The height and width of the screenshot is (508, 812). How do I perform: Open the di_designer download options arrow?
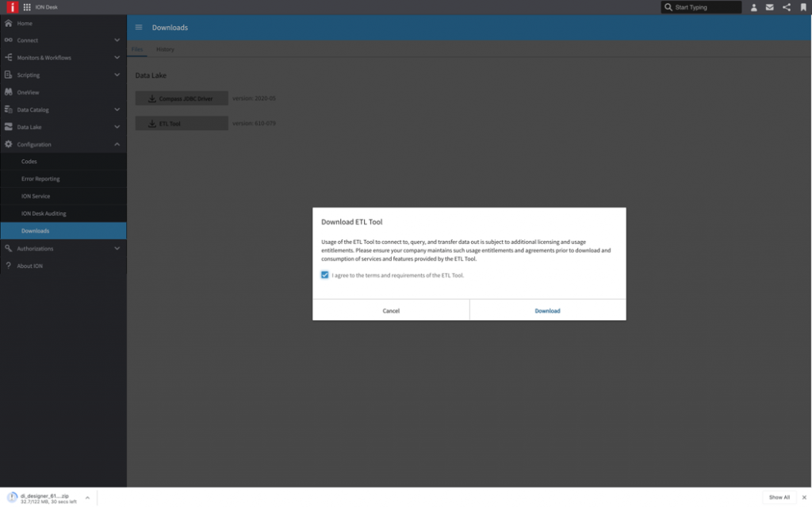click(x=87, y=498)
